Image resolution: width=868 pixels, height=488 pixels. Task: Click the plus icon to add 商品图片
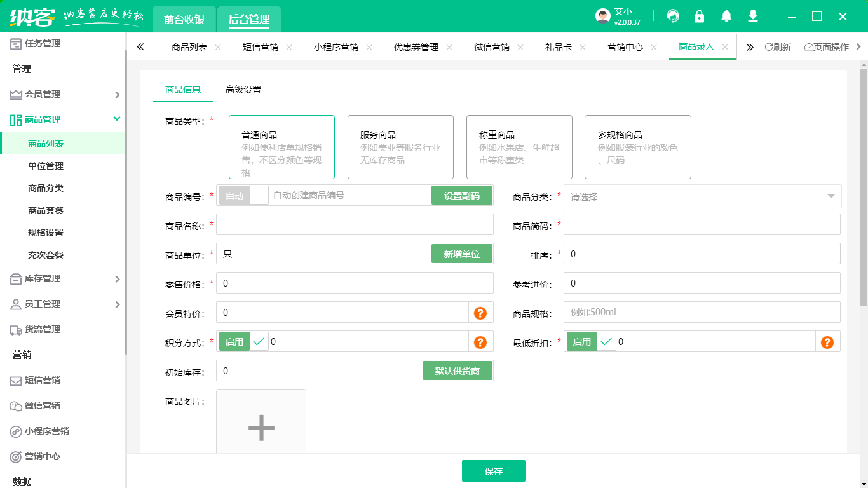click(x=261, y=427)
